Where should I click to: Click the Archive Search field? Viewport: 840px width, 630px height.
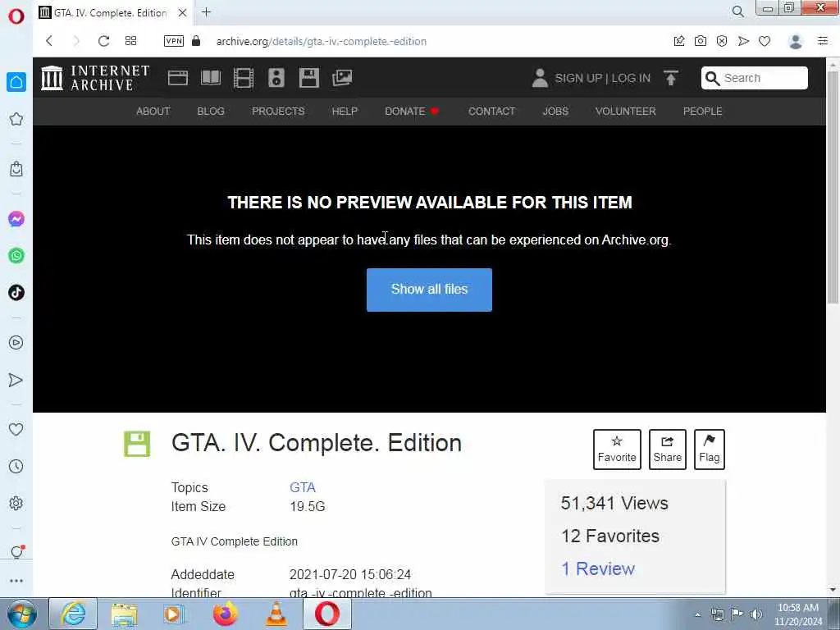click(x=755, y=78)
